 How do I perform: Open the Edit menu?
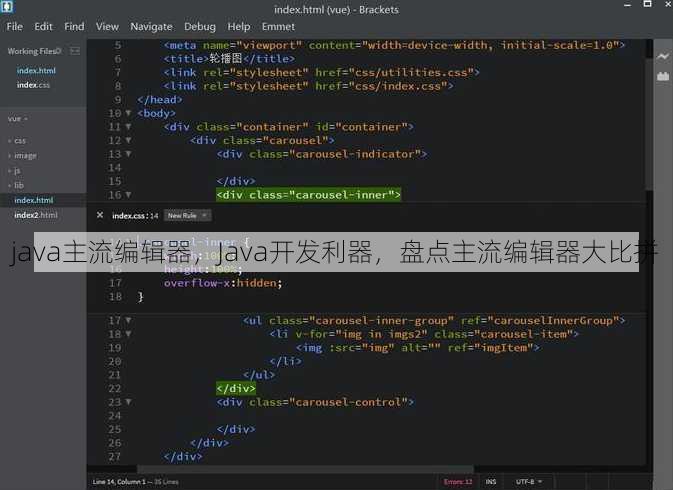[x=43, y=27]
